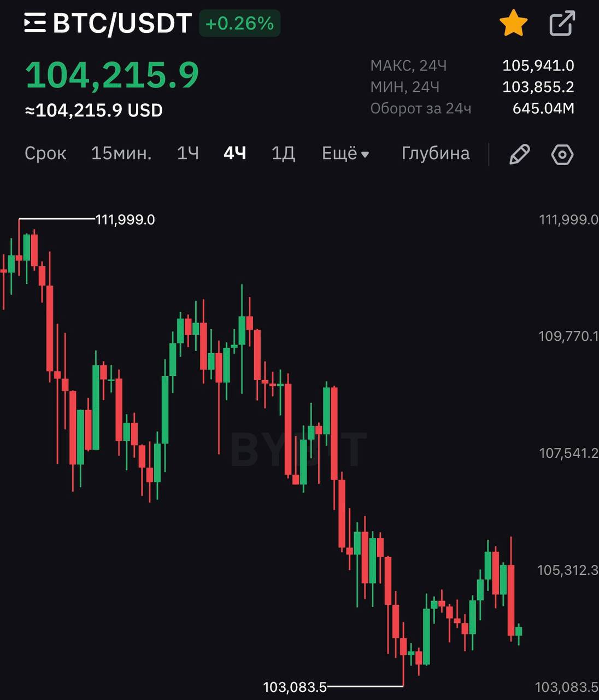
Task: Select the 4Ч timeframe
Action: point(235,153)
